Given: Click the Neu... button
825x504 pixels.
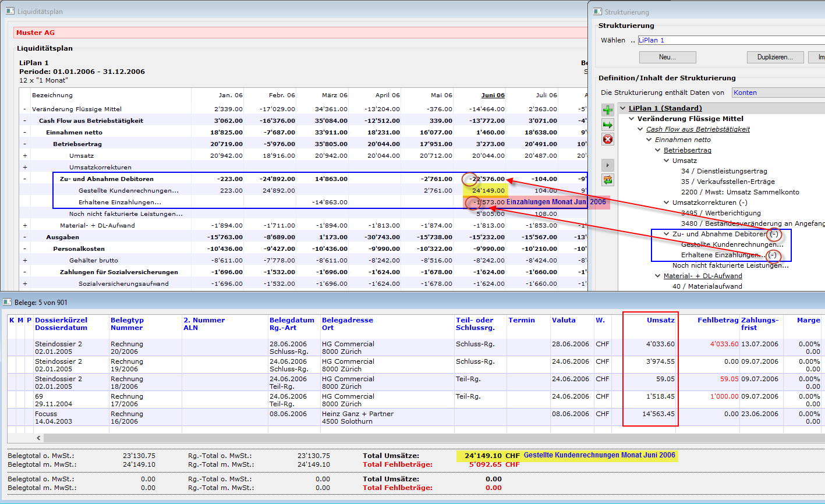Looking at the screenshot, I should click(667, 57).
